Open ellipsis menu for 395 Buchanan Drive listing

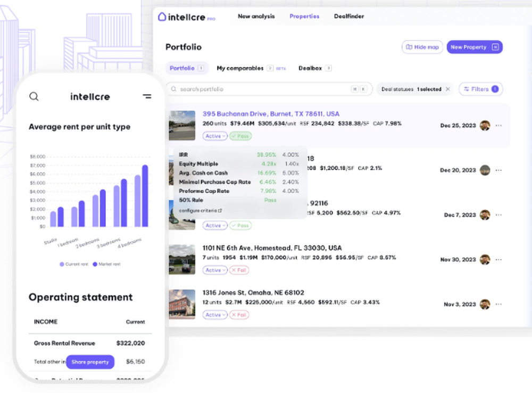(499, 125)
